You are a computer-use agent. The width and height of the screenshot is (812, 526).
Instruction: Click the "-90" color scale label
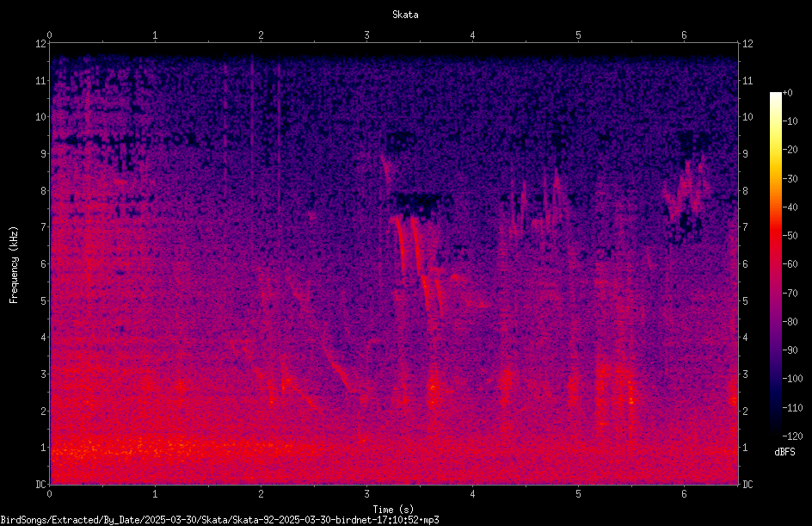tap(790, 350)
